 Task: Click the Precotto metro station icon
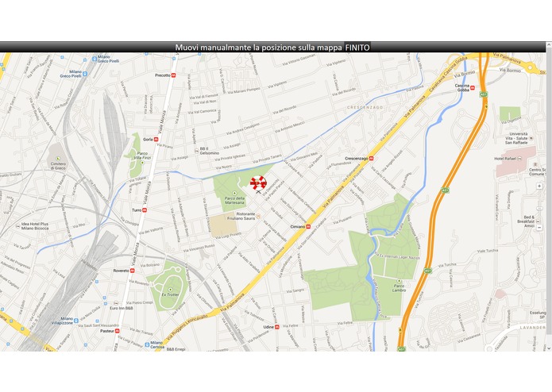(173, 75)
